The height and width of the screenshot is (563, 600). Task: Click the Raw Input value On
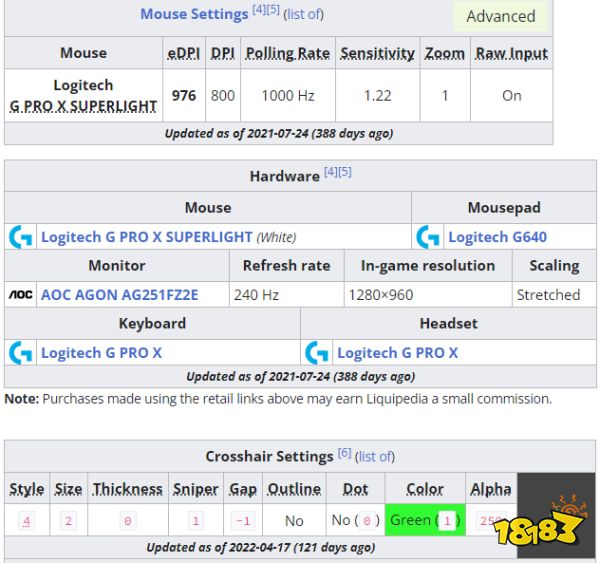point(512,95)
